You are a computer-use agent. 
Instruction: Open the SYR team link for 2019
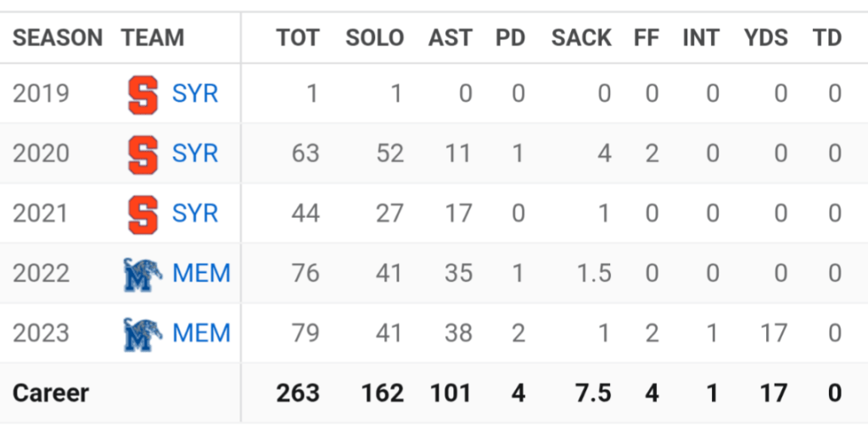pos(195,93)
